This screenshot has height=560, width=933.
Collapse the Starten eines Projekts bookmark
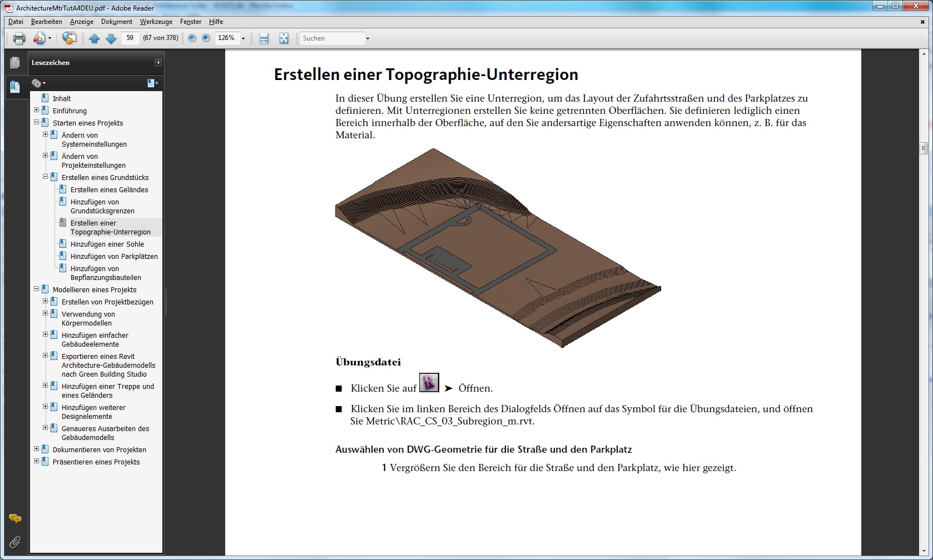pyautogui.click(x=37, y=122)
